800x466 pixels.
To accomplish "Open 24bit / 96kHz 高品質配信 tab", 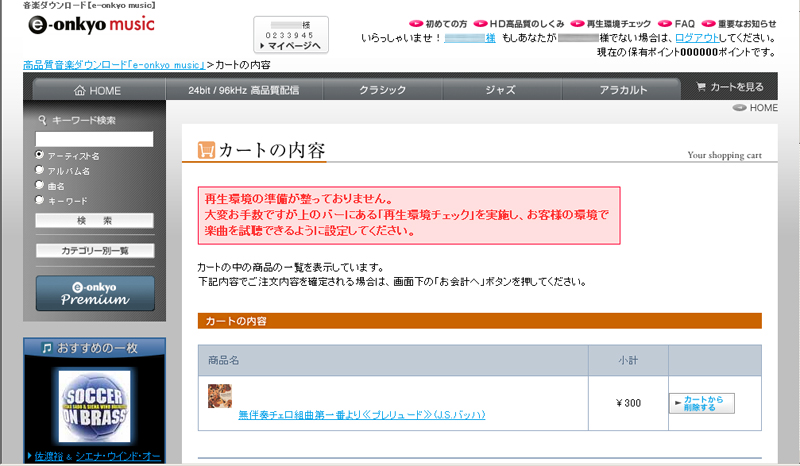I will point(243,90).
